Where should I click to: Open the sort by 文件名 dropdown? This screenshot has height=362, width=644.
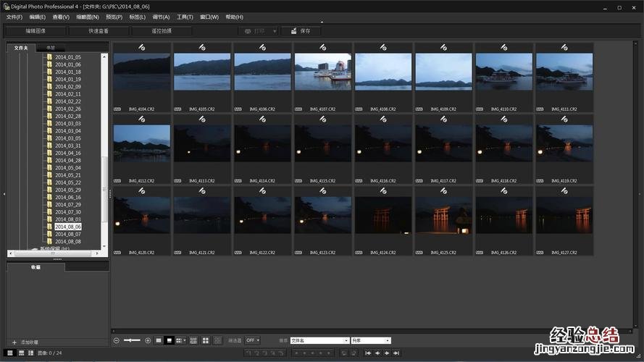pyautogui.click(x=319, y=340)
